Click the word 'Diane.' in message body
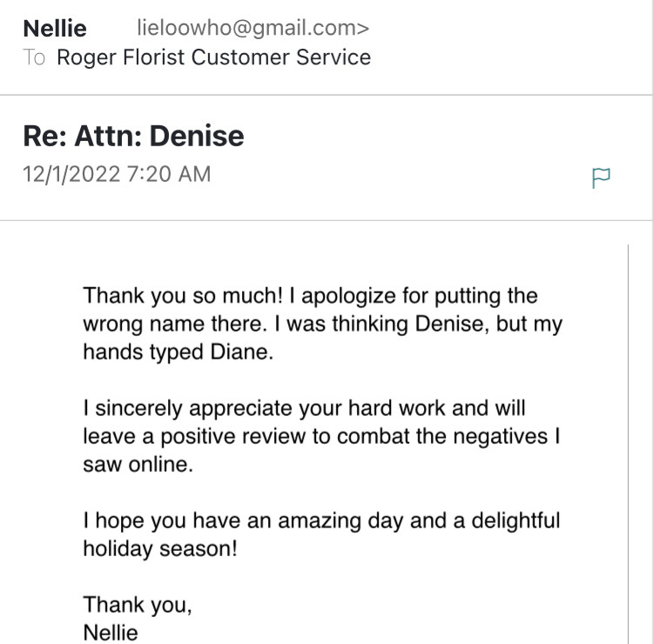The height and width of the screenshot is (644, 653). tap(242, 352)
